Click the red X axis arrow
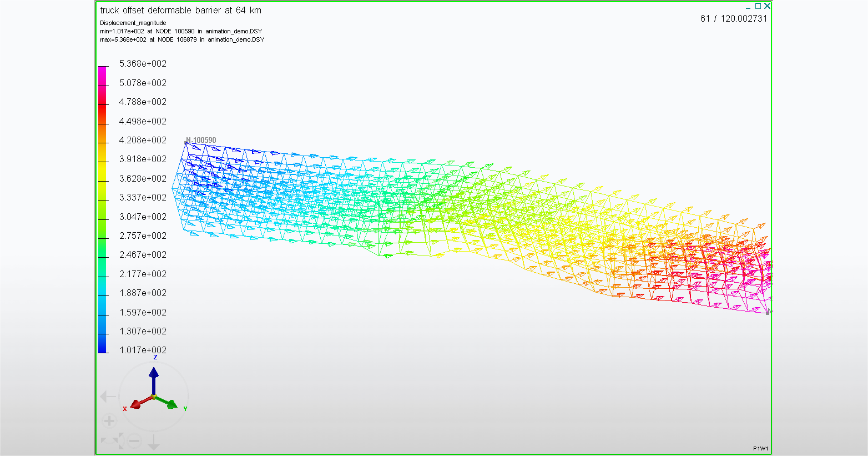The image size is (868, 456). (138, 403)
